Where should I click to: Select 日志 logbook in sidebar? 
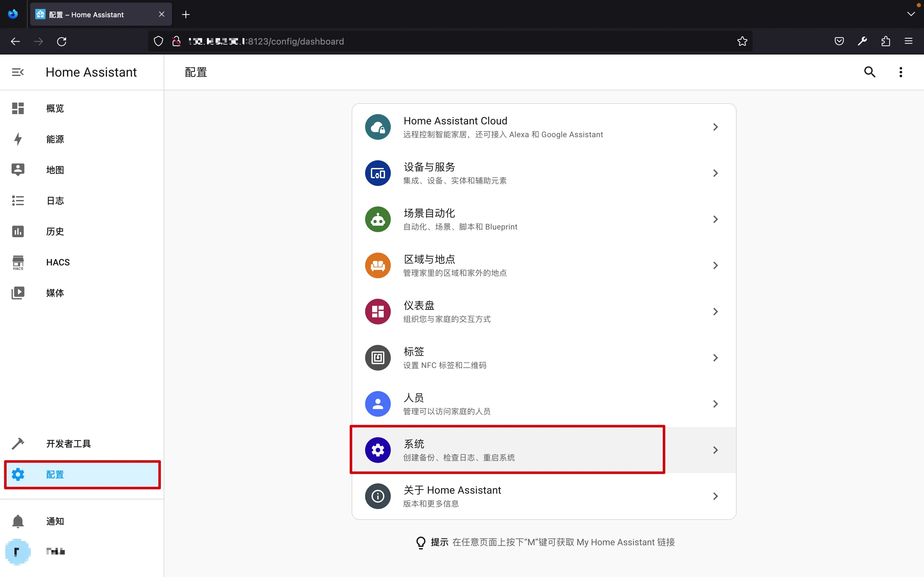(55, 201)
